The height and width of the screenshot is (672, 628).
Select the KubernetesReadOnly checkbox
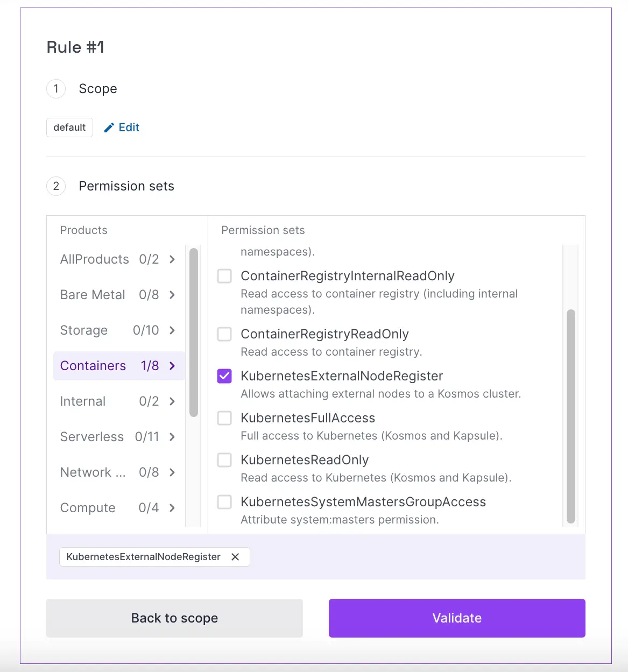[224, 460]
